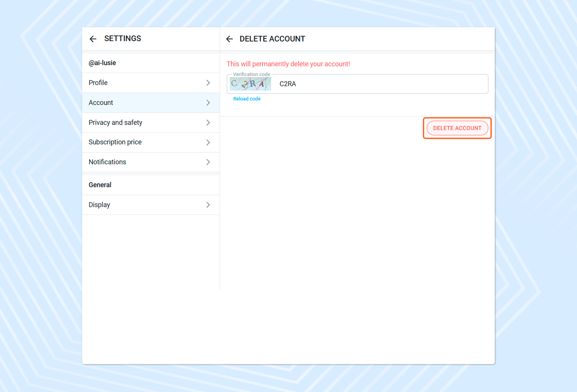Open Notifications settings
The width and height of the screenshot is (577, 392).
tap(107, 162)
